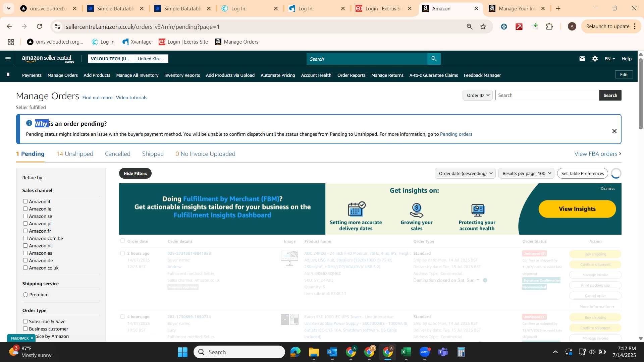Viewport: 644px width, 362px height.
Task: Tick the Amazon.fr sales channel checkbox
Action: (25, 231)
